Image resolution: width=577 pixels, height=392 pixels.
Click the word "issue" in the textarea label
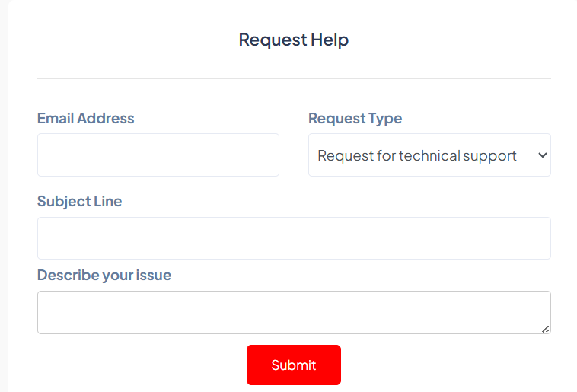[x=153, y=276]
